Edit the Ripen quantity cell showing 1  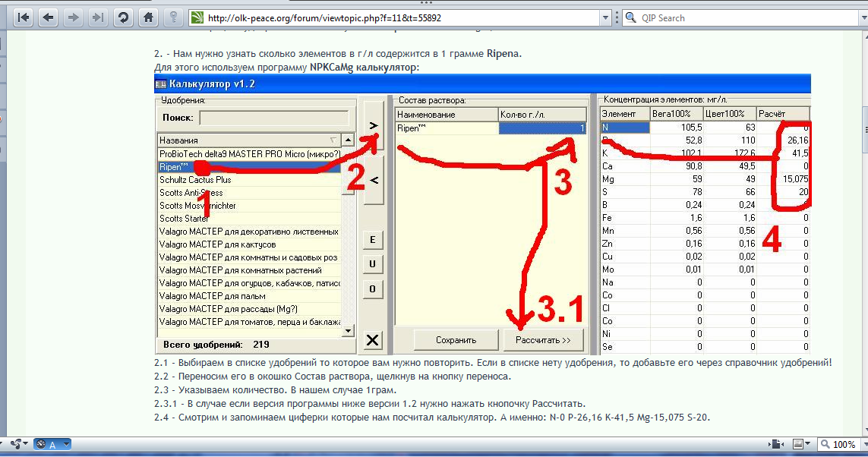pos(542,128)
